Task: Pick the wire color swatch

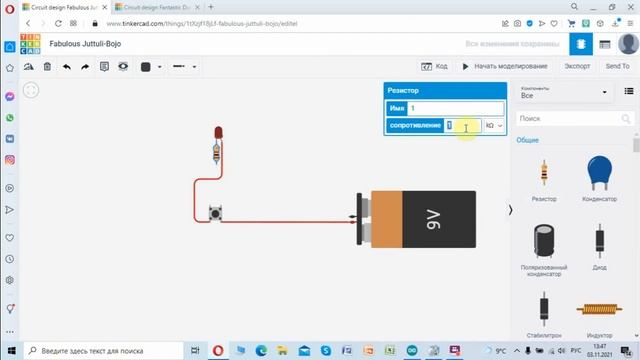Action: 146,67
